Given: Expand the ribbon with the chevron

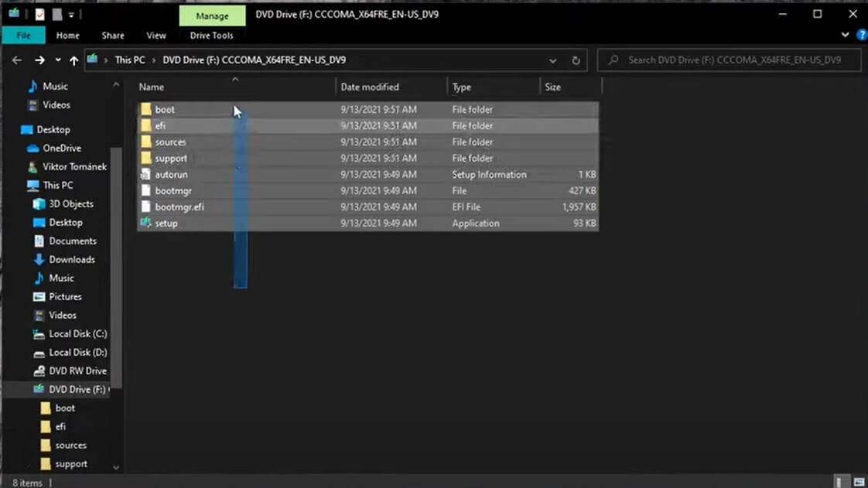Looking at the screenshot, I should (x=845, y=35).
